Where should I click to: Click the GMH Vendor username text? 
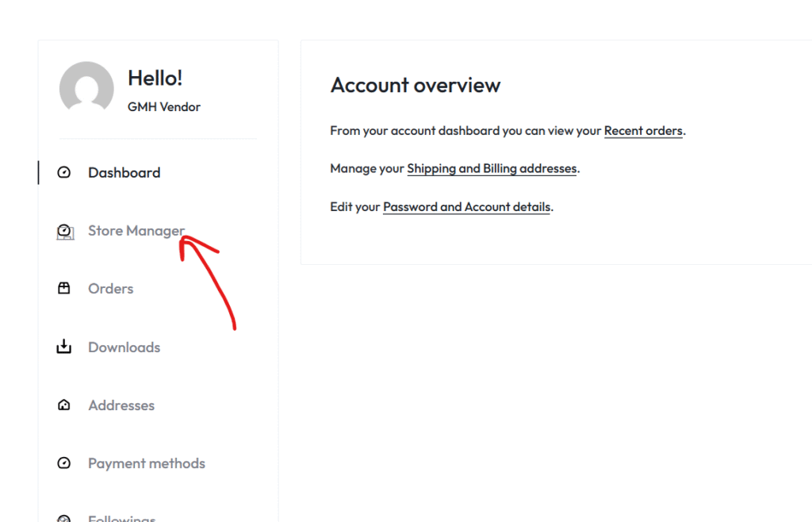click(x=164, y=107)
